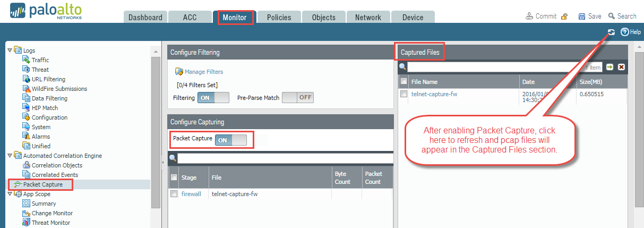Switch to the Dashboard tab
Screen dimensions: 644x228
click(145, 17)
